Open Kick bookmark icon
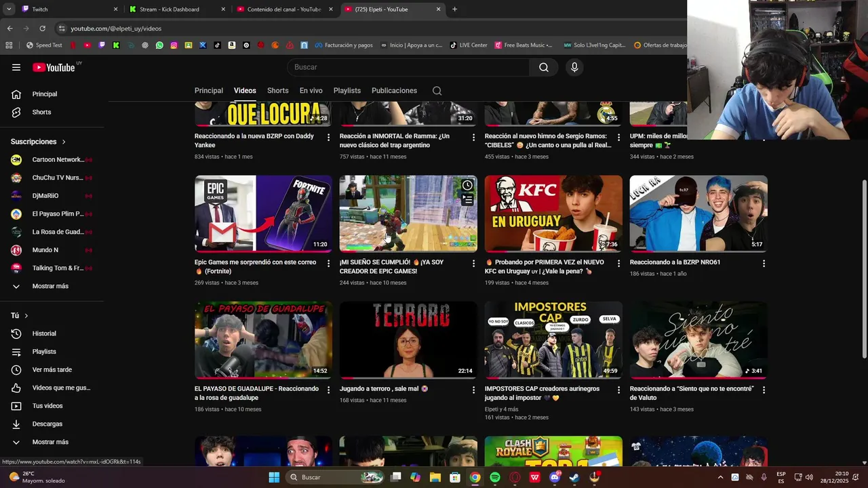Viewport: 868px width, 488px height. 116,45
